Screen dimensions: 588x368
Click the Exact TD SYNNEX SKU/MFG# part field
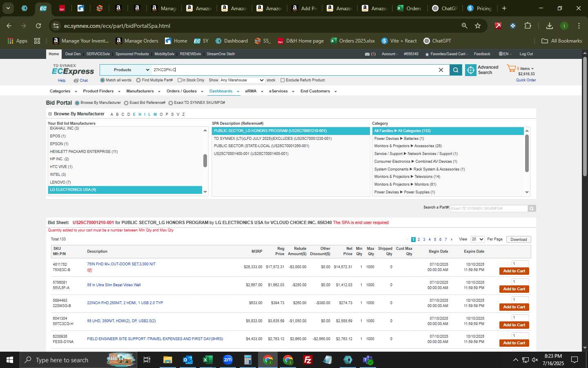(489, 209)
